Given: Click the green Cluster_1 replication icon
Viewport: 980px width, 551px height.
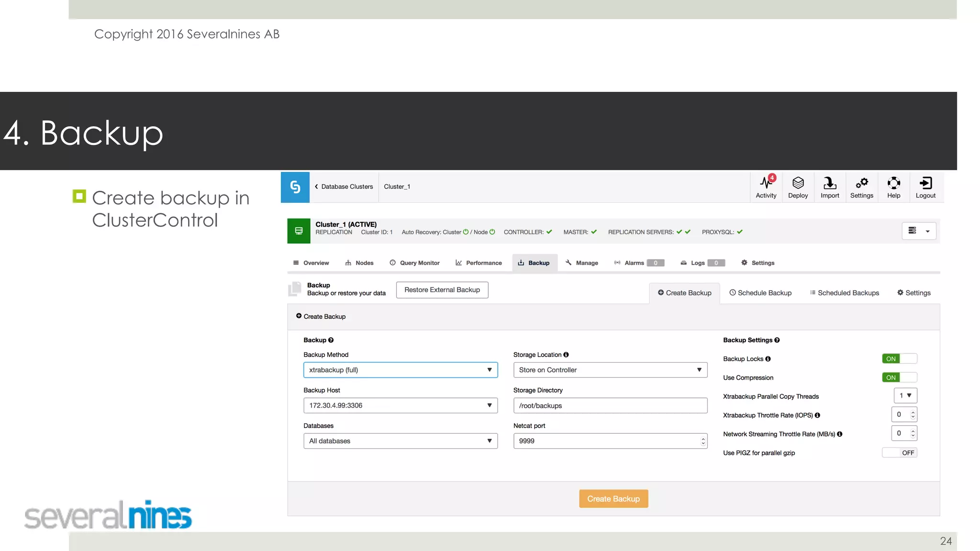Looking at the screenshot, I should pos(299,231).
